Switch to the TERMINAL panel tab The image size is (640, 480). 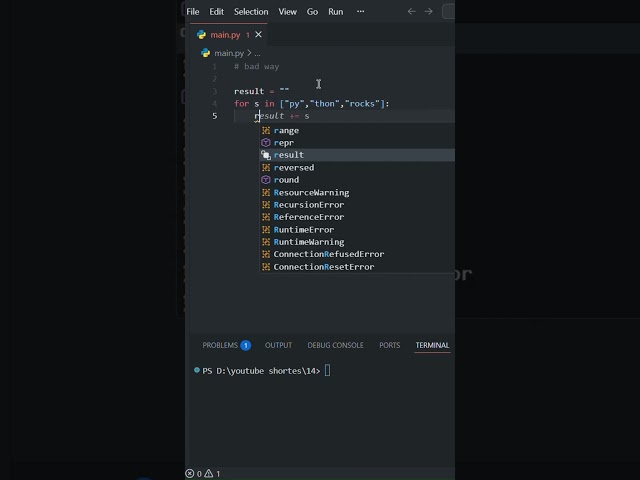point(432,345)
